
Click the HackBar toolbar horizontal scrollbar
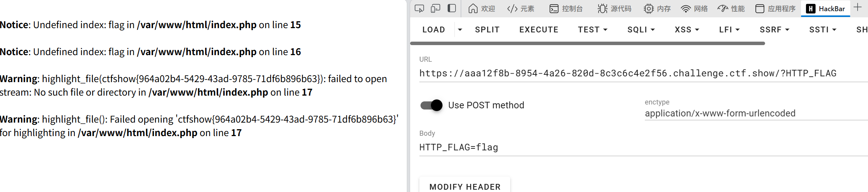point(587,44)
